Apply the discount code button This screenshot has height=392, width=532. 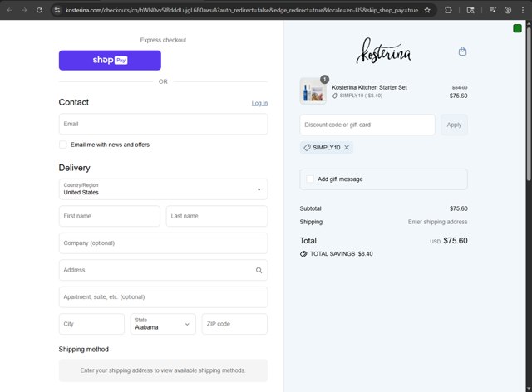454,125
